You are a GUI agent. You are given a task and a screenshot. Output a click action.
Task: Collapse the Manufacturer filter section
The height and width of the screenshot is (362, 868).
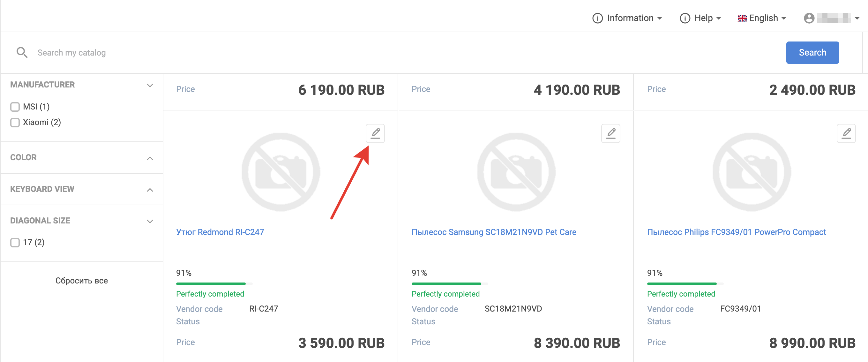click(x=150, y=85)
